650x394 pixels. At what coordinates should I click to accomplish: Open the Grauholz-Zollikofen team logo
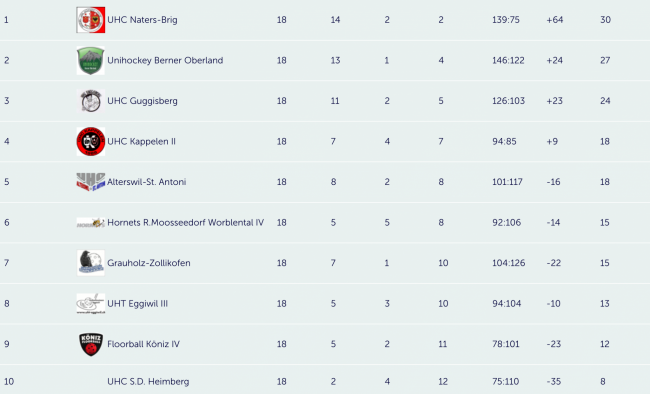point(90,263)
